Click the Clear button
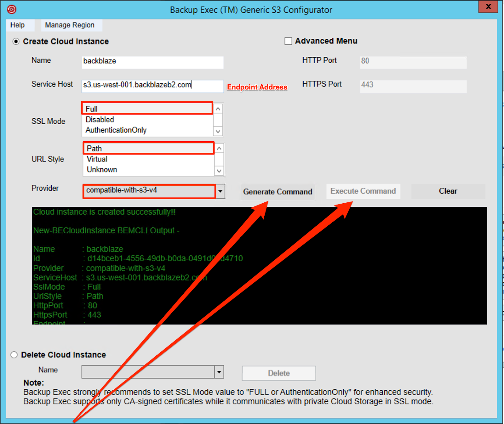504x424 pixels. click(x=448, y=191)
